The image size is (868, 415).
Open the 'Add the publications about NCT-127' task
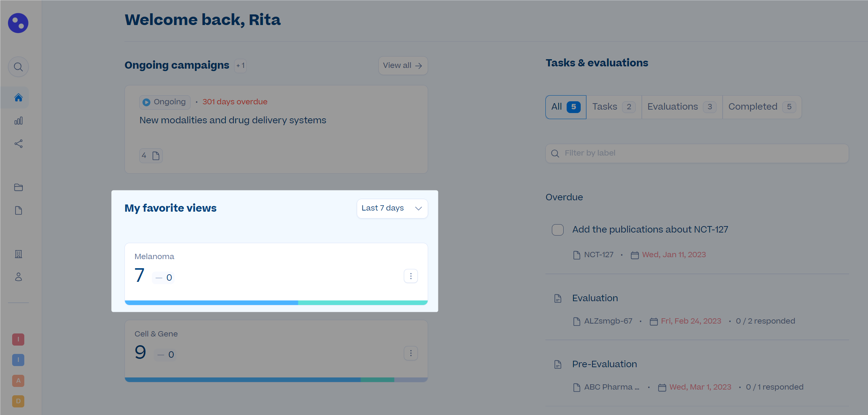point(650,230)
